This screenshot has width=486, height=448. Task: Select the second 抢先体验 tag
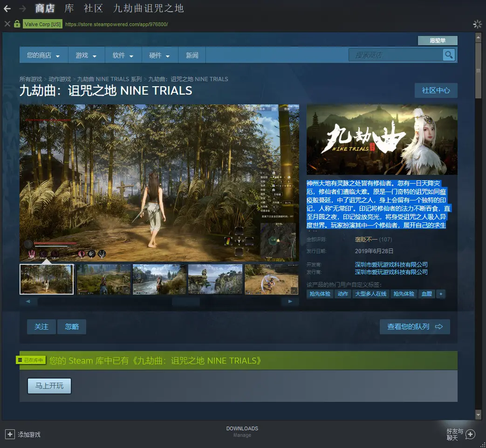click(404, 294)
